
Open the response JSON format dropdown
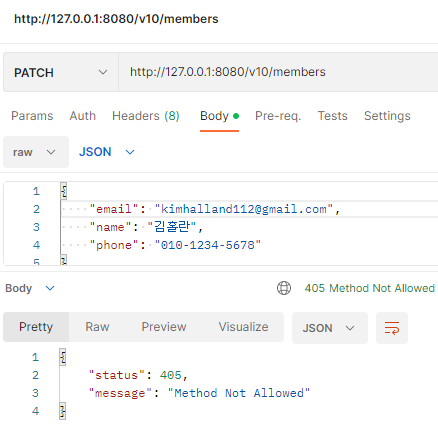(x=330, y=328)
